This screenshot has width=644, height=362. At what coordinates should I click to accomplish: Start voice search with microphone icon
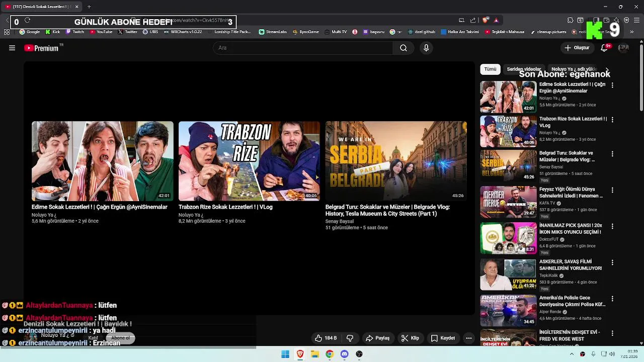coord(426,48)
